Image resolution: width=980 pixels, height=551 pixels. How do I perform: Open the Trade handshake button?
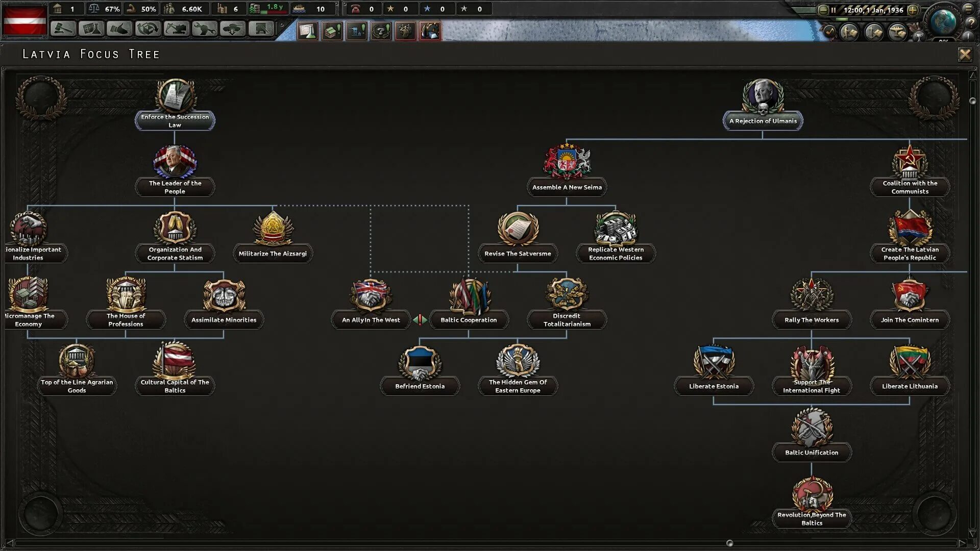(119, 29)
